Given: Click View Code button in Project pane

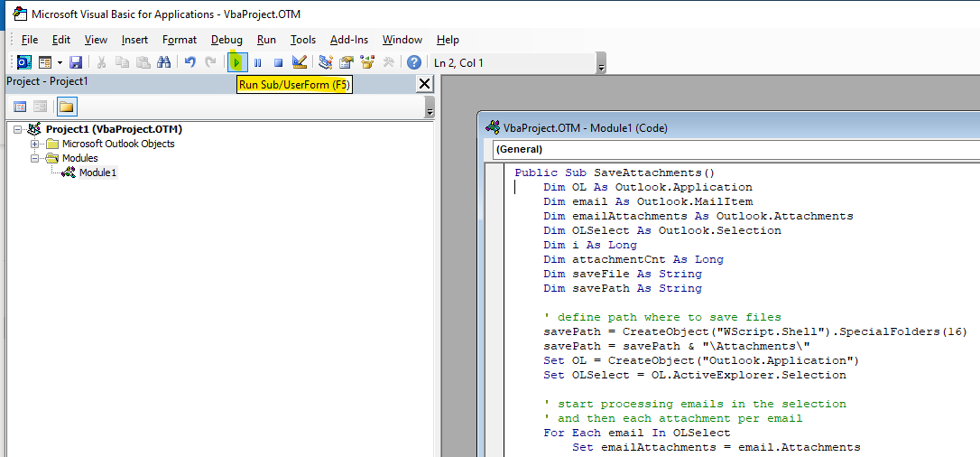Looking at the screenshot, I should [x=20, y=107].
